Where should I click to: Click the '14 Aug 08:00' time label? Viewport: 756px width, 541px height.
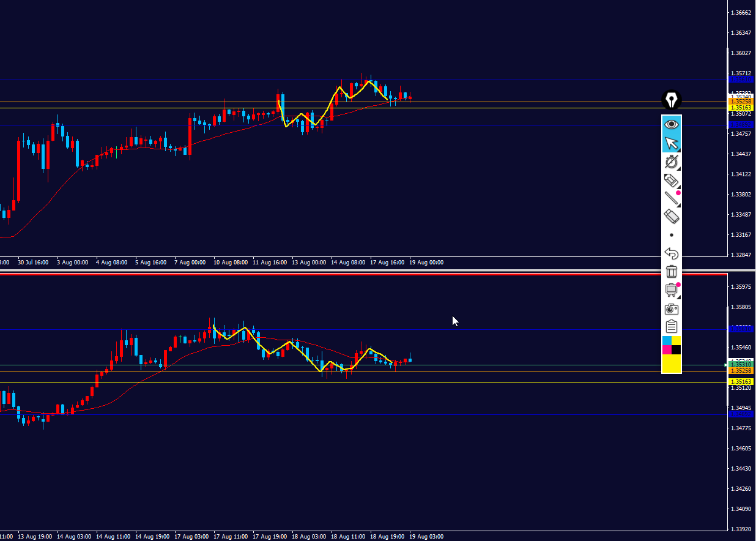[x=348, y=262]
